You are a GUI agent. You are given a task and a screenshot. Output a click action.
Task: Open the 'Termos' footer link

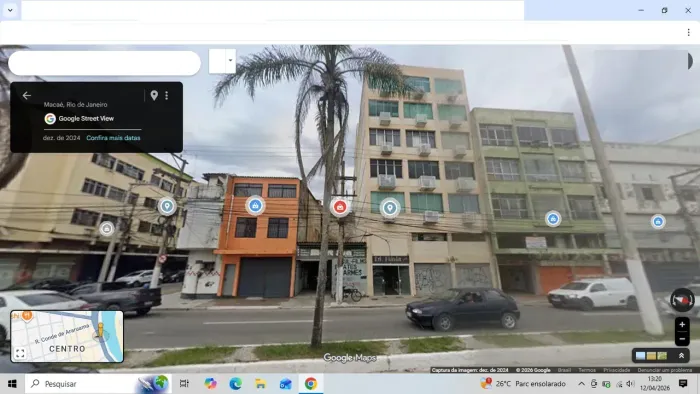(x=587, y=370)
